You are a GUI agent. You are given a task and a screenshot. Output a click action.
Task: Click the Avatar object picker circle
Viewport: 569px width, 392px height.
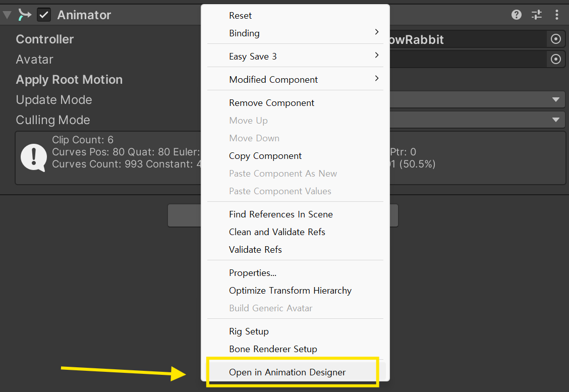click(x=555, y=59)
